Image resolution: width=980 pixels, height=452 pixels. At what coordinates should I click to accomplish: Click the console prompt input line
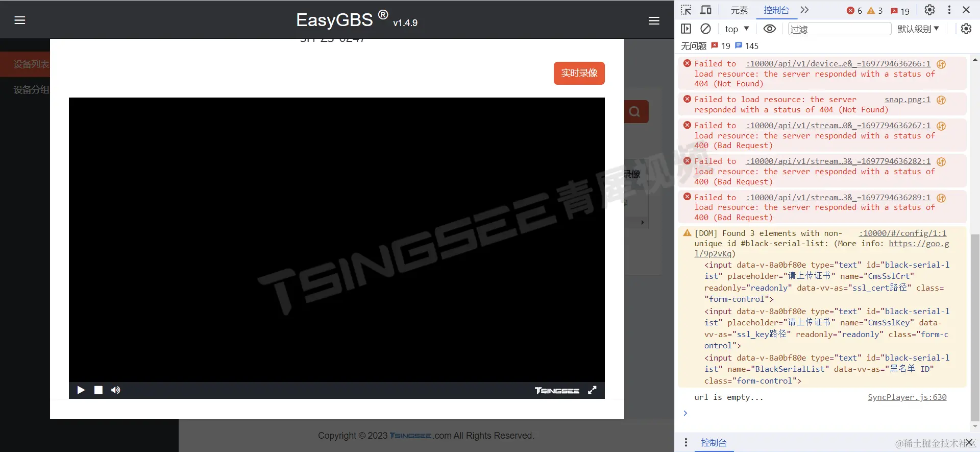coord(827,413)
